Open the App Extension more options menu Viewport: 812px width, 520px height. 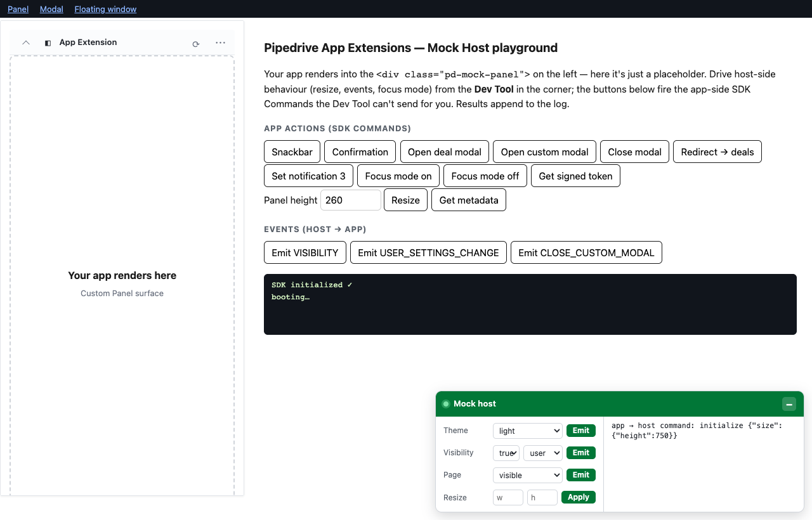click(x=220, y=43)
